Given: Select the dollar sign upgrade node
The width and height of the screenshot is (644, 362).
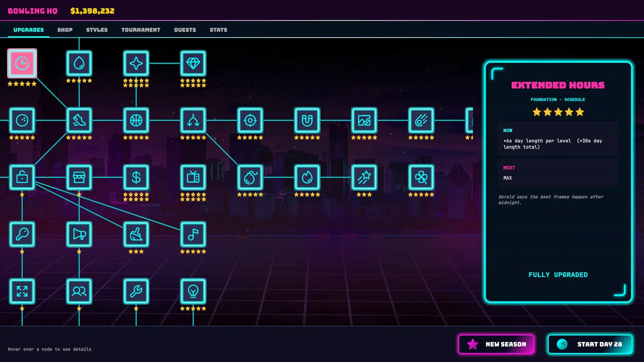Looking at the screenshot, I should 136,177.
